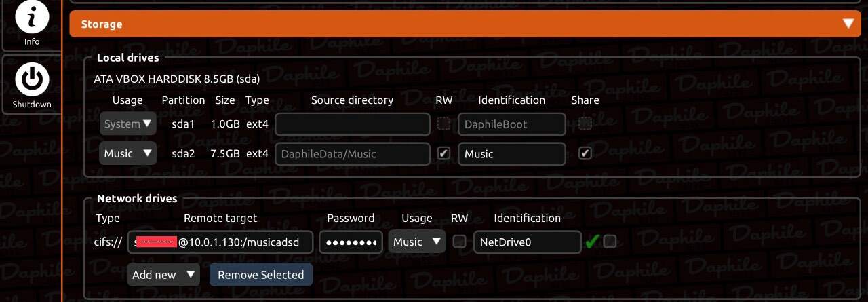Screen dimensions: 868x302
Task: Click the Remote target column header
Action: [x=220, y=218]
